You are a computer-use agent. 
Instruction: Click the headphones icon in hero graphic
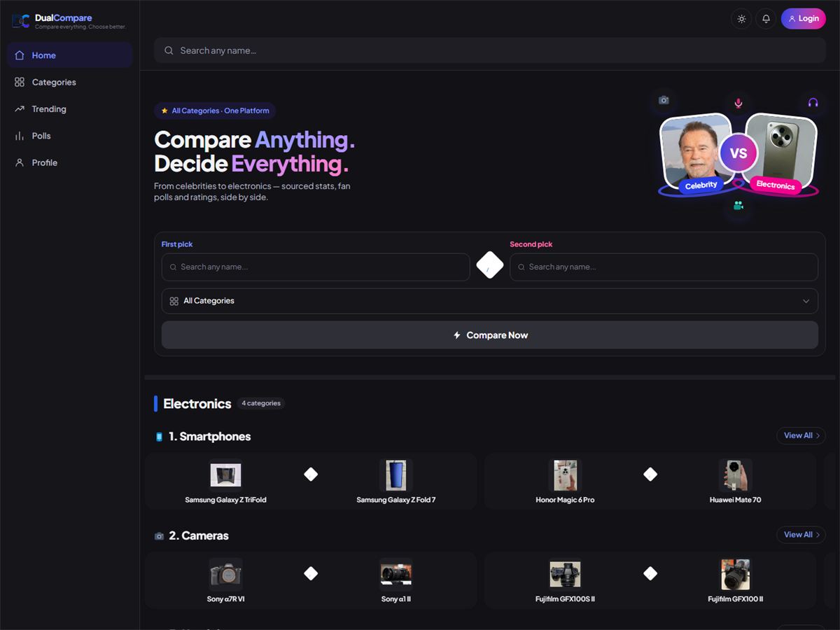(813, 102)
